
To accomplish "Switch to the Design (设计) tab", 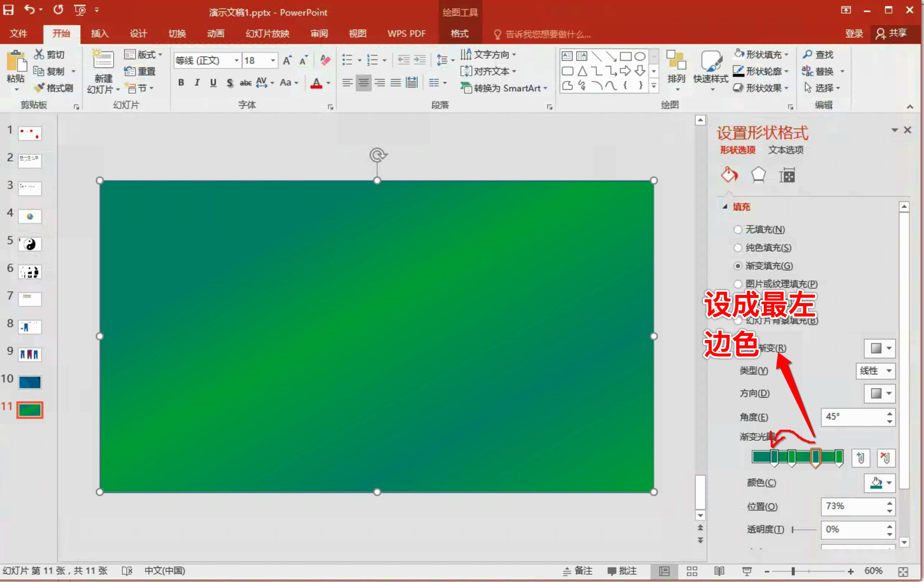I will coord(138,33).
